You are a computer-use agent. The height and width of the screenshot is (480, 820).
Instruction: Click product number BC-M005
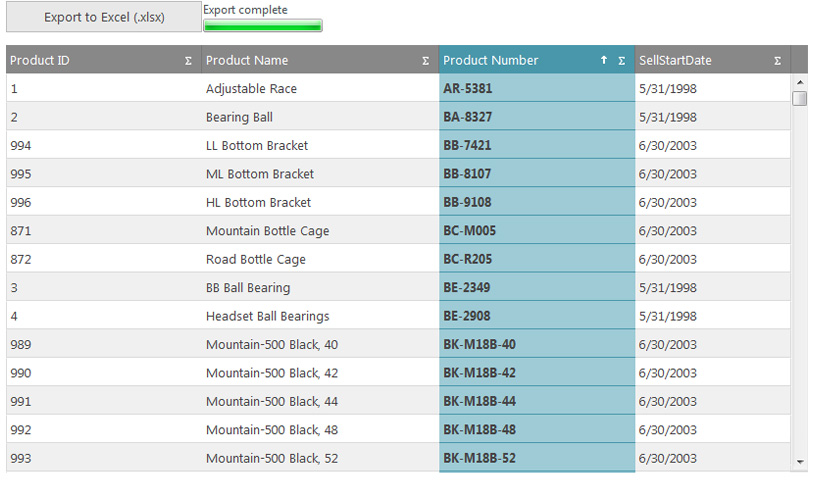click(537, 231)
